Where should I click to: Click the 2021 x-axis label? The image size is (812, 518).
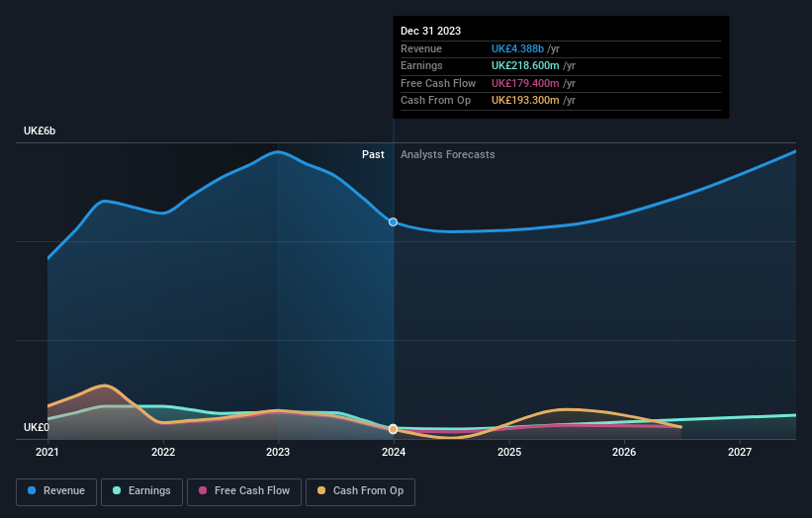[47, 453]
